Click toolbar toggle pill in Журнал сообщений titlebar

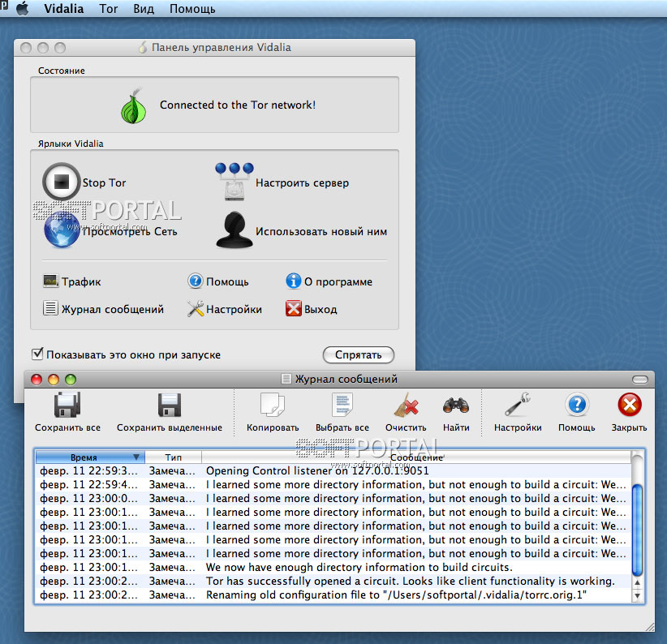(640, 379)
